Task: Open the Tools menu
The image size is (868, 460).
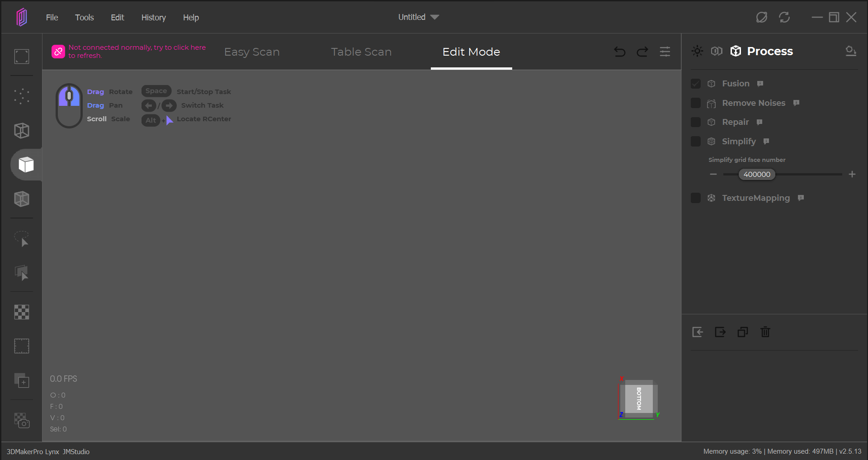Action: tap(85, 18)
